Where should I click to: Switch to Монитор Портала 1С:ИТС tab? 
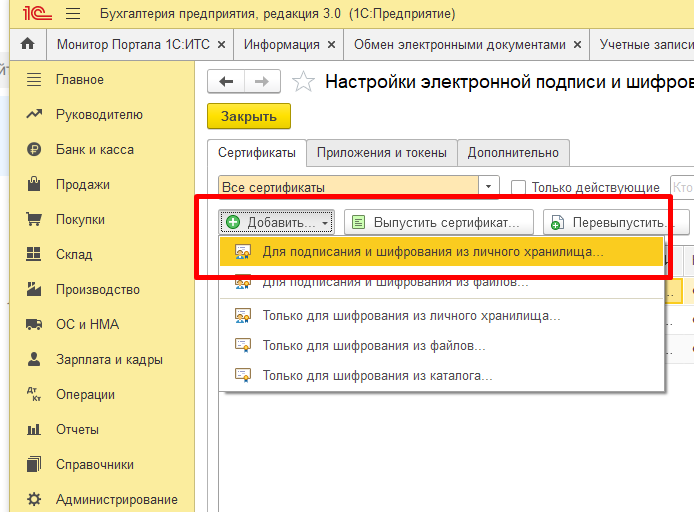click(133, 45)
